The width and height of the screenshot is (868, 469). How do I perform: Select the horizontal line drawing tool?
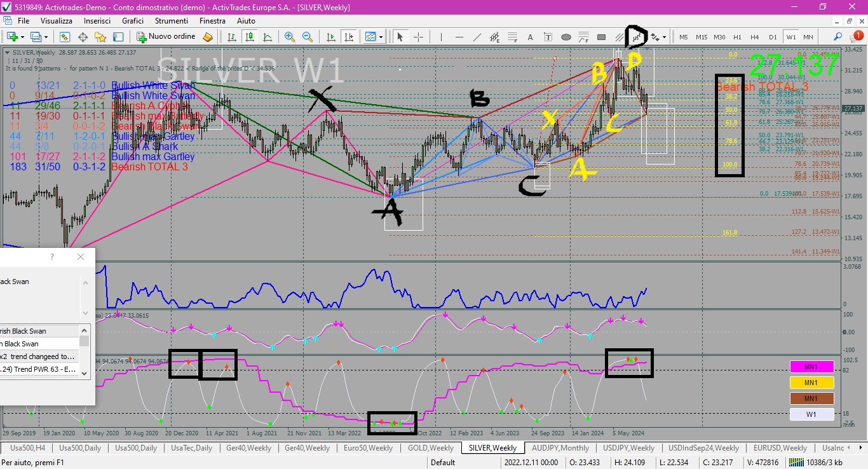coord(459,37)
